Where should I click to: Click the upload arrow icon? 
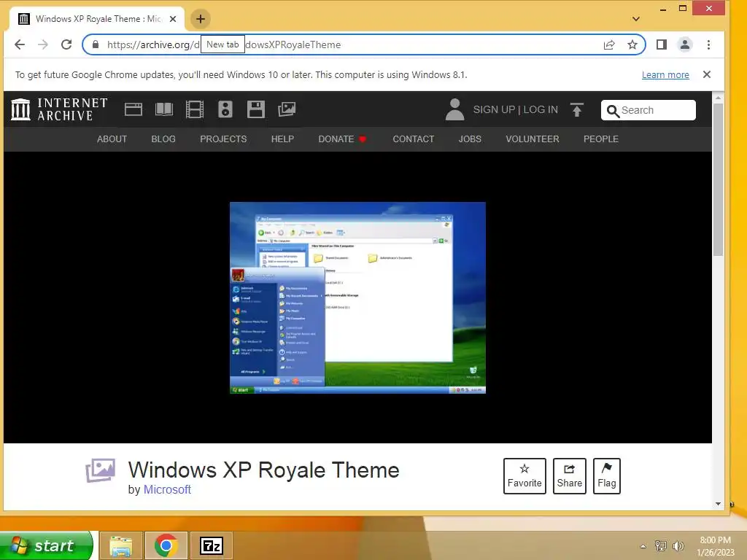[576, 110]
